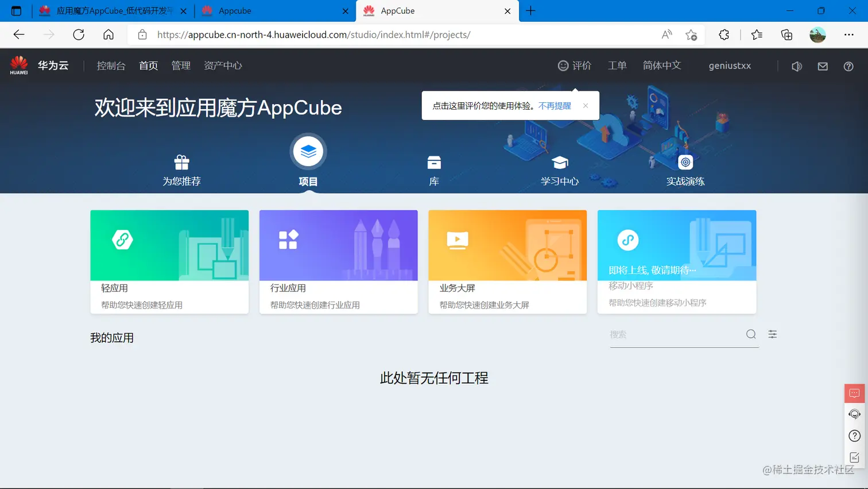The image size is (868, 489).
Task: Open the filter settings sliders icon
Action: click(773, 334)
